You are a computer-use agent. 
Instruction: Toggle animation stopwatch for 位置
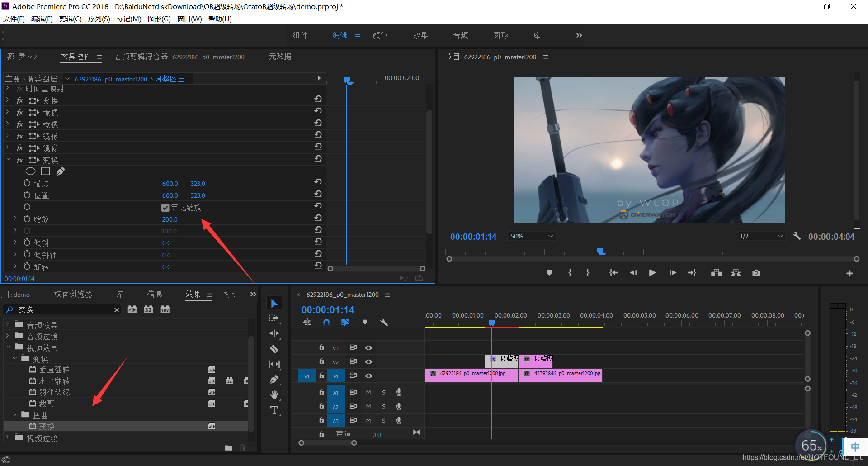[27, 195]
